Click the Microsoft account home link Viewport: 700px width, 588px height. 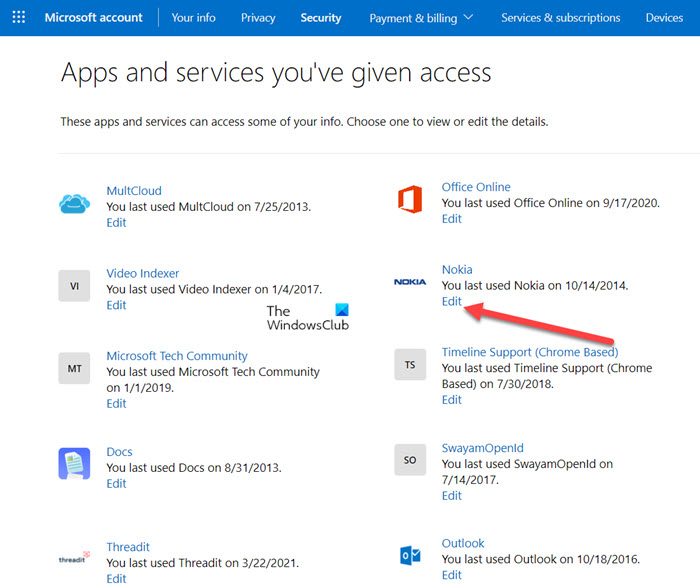tap(94, 18)
